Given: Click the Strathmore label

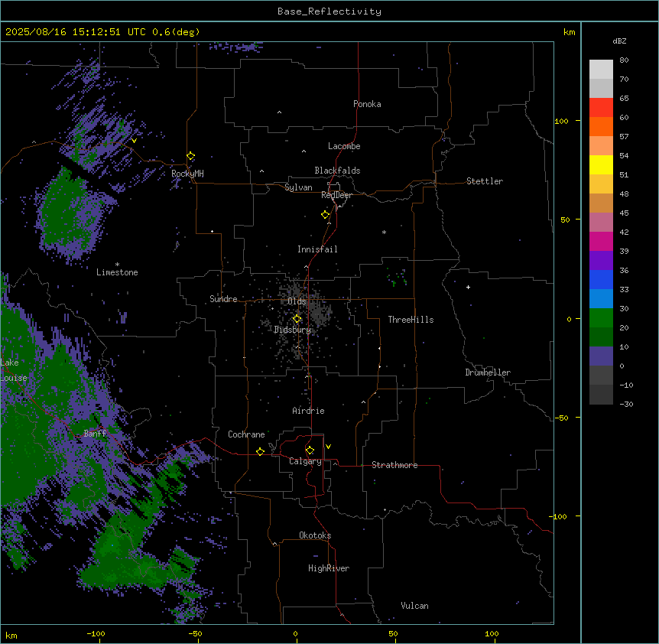Looking at the screenshot, I should click(x=394, y=465).
